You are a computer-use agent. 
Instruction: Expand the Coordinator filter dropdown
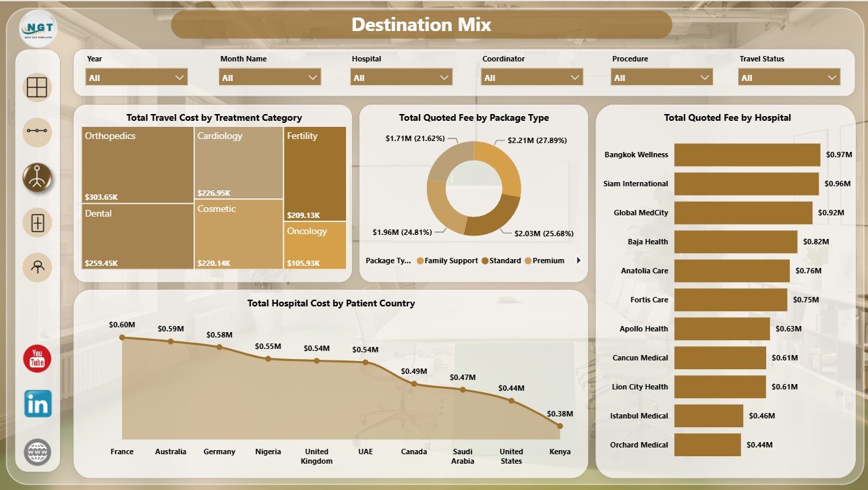pyautogui.click(x=531, y=78)
